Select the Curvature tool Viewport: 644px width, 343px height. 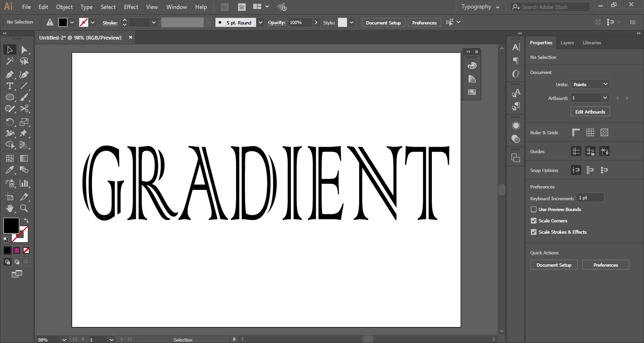[24, 74]
